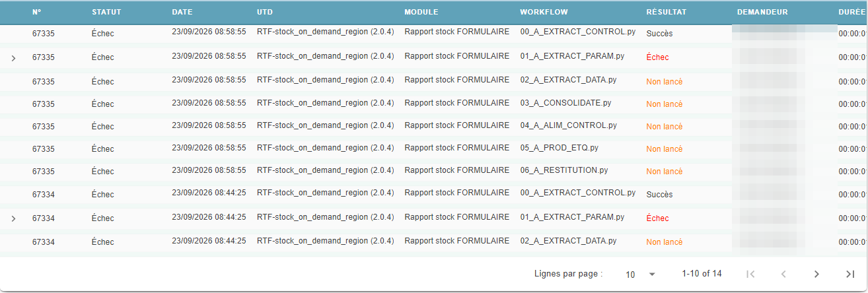Click Non lancé result in the 04_A_ALIM_CONTROL.py row
The image size is (868, 293).
point(664,127)
